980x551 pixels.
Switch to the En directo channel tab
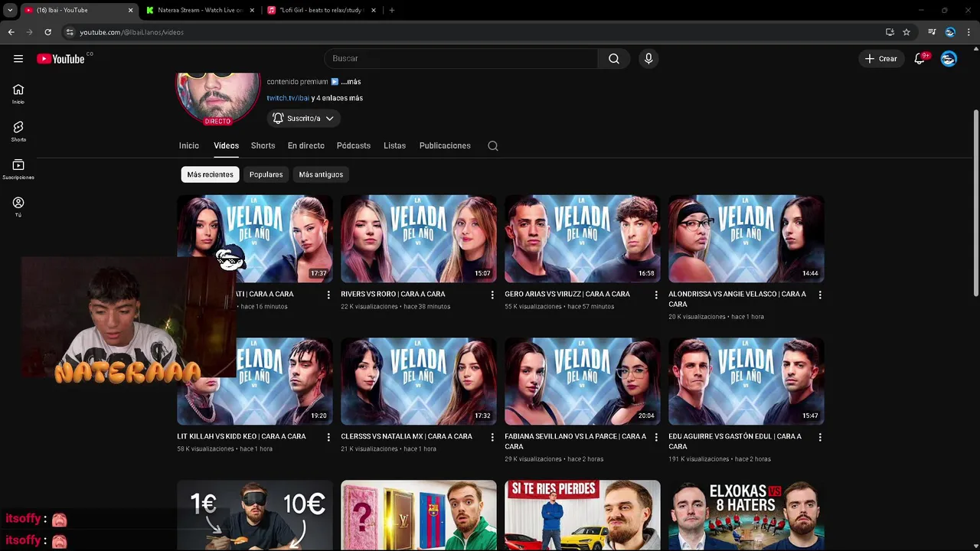(306, 145)
